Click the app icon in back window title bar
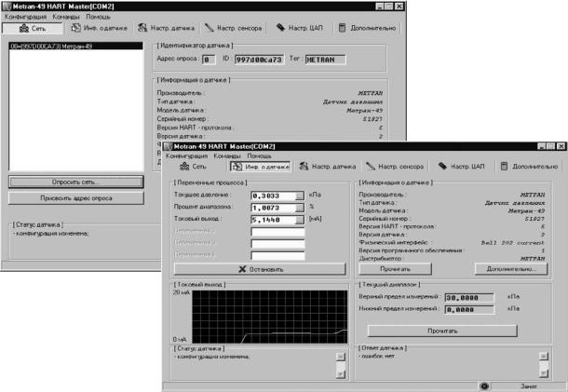568x392 pixels. point(7,7)
